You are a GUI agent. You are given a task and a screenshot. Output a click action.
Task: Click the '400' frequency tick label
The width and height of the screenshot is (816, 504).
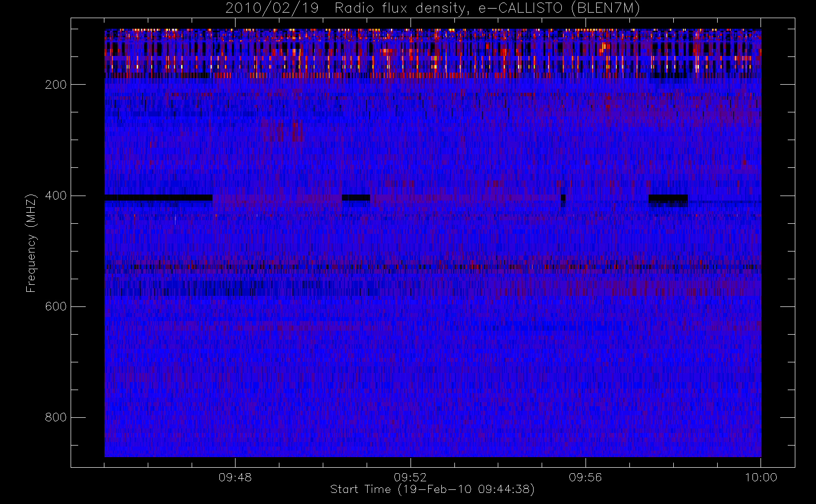pyautogui.click(x=56, y=196)
